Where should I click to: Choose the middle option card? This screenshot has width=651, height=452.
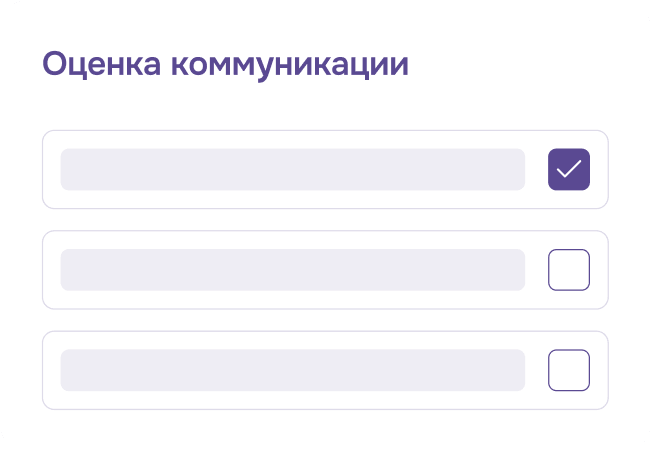pyautogui.click(x=326, y=270)
